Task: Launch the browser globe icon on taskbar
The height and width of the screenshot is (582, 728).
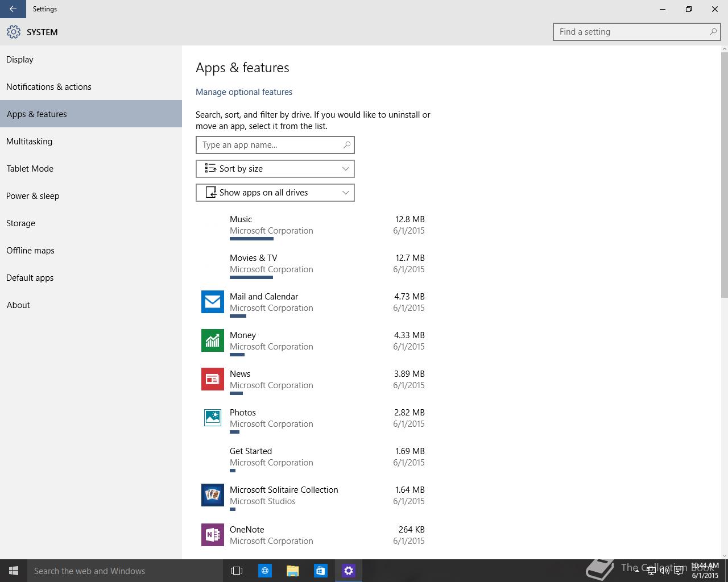Action: click(264, 571)
